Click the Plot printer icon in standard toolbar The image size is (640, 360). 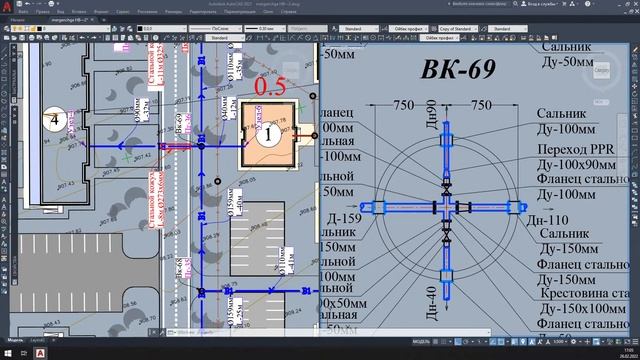(31, 38)
